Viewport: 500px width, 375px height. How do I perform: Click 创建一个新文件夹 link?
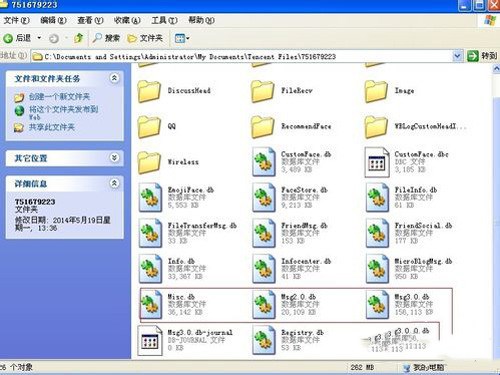(x=59, y=97)
